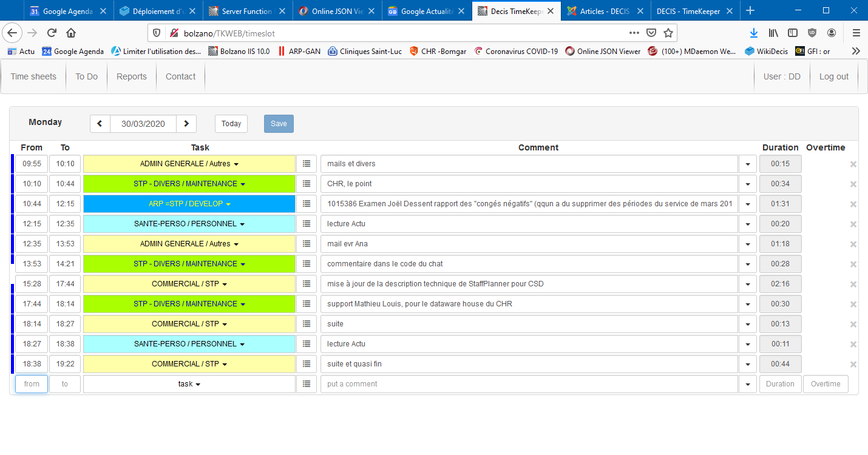
Task: Open list icon for ARP =STP / DEVELOP row
Action: pos(307,204)
